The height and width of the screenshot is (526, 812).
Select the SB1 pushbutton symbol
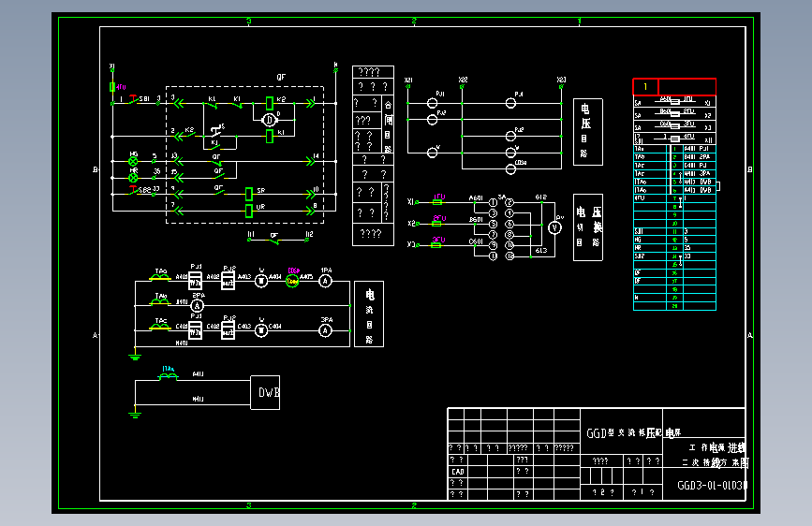click(x=134, y=100)
